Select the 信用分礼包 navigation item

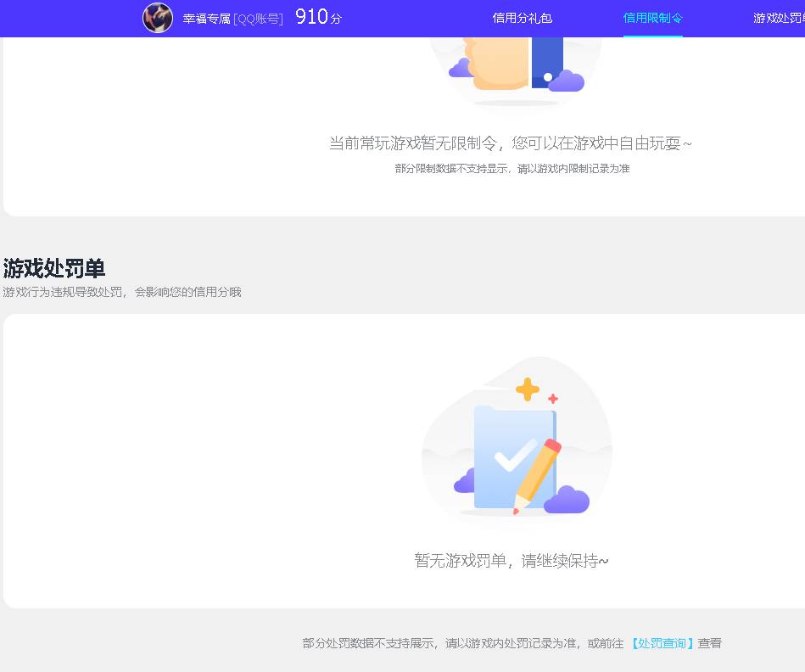521,18
